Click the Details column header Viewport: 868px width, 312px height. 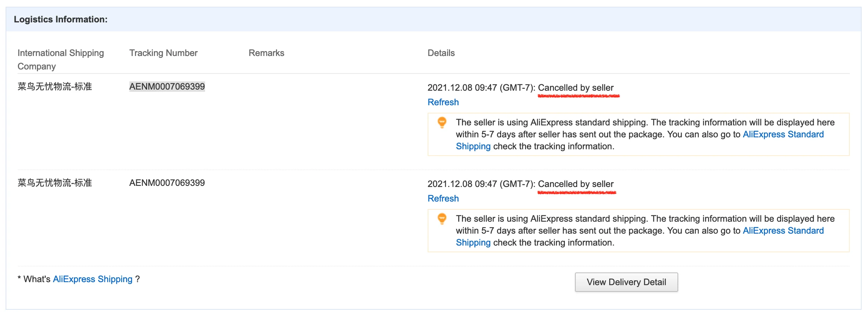(441, 53)
